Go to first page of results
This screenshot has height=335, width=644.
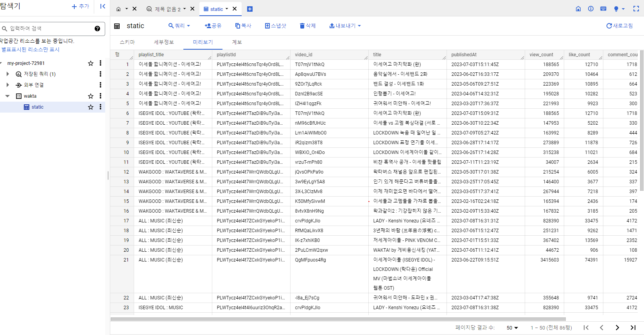point(586,328)
